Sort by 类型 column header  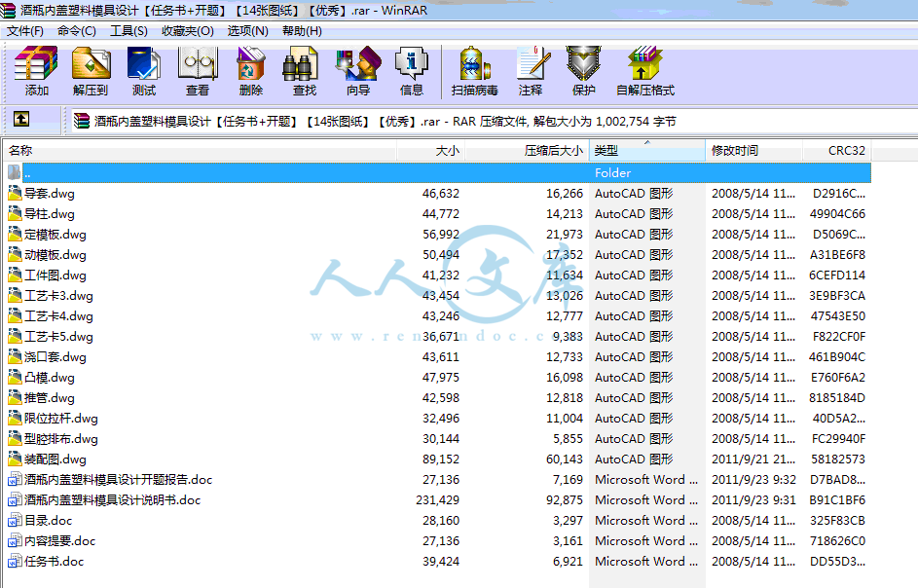pyautogui.click(x=647, y=151)
